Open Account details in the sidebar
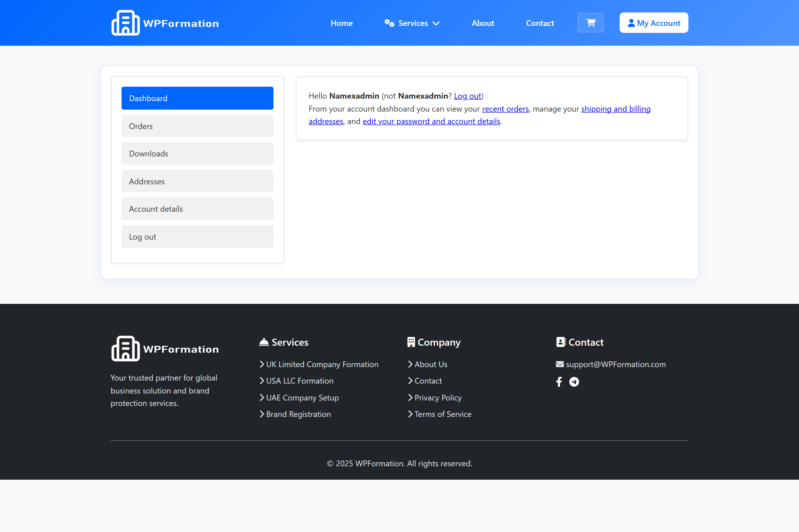The image size is (799, 532). (x=197, y=209)
